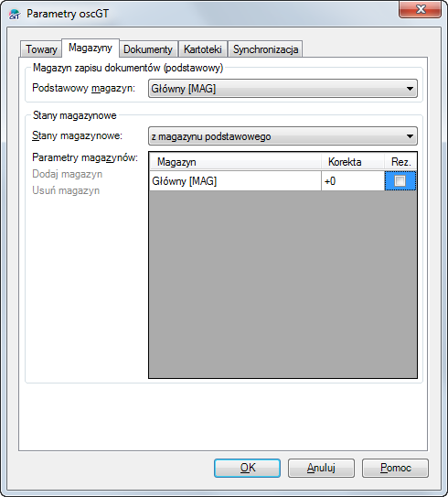Open the Stany magazynowe combo box

(283, 136)
